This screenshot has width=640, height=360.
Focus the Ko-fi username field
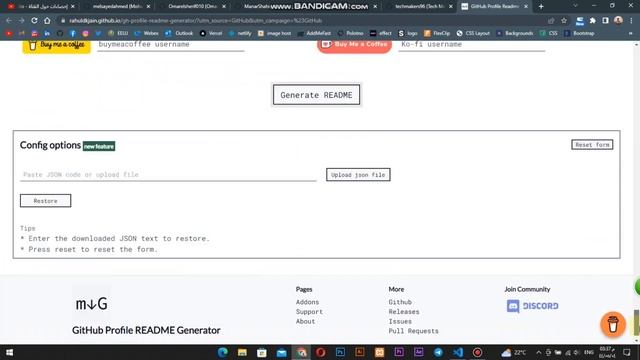coord(471,45)
